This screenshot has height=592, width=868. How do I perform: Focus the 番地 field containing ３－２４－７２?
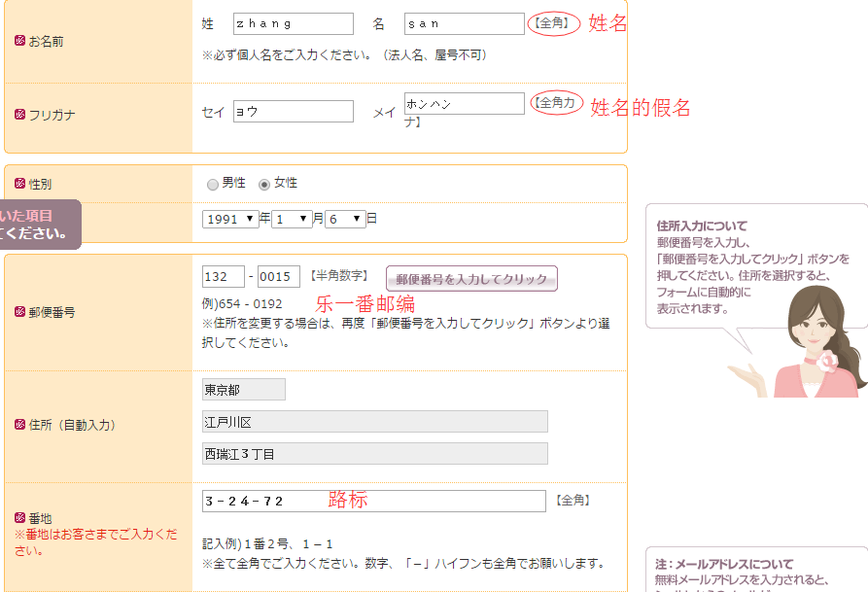tap(373, 501)
